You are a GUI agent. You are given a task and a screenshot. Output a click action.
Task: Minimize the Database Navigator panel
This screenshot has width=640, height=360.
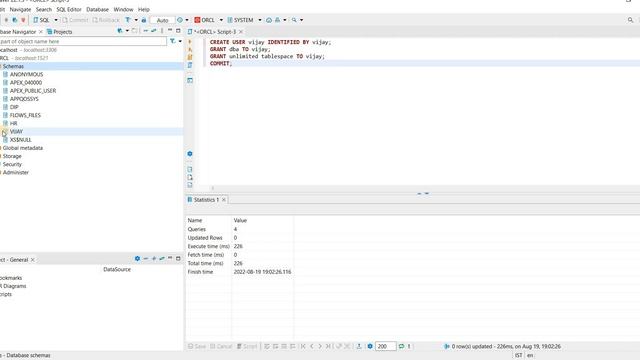[x=170, y=31]
